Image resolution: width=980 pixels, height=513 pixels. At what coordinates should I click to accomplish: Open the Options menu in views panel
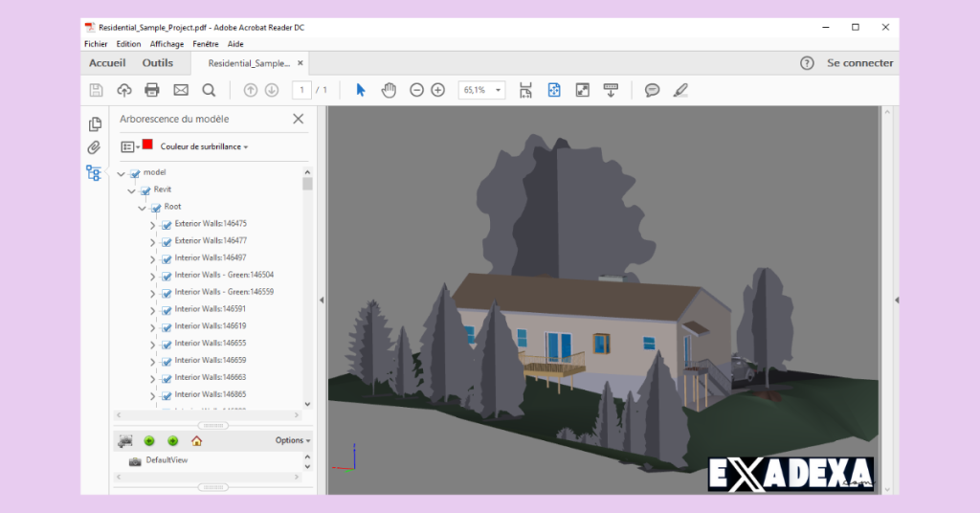[293, 441]
